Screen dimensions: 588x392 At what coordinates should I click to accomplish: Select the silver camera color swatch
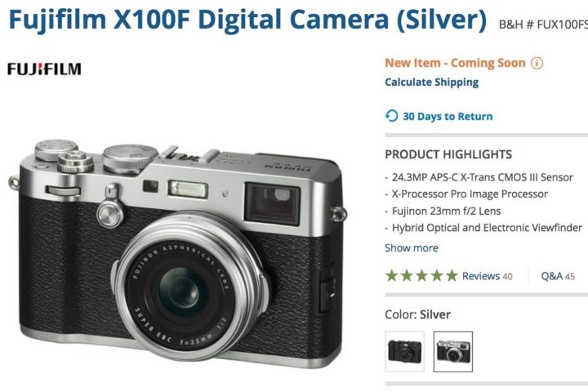(453, 351)
